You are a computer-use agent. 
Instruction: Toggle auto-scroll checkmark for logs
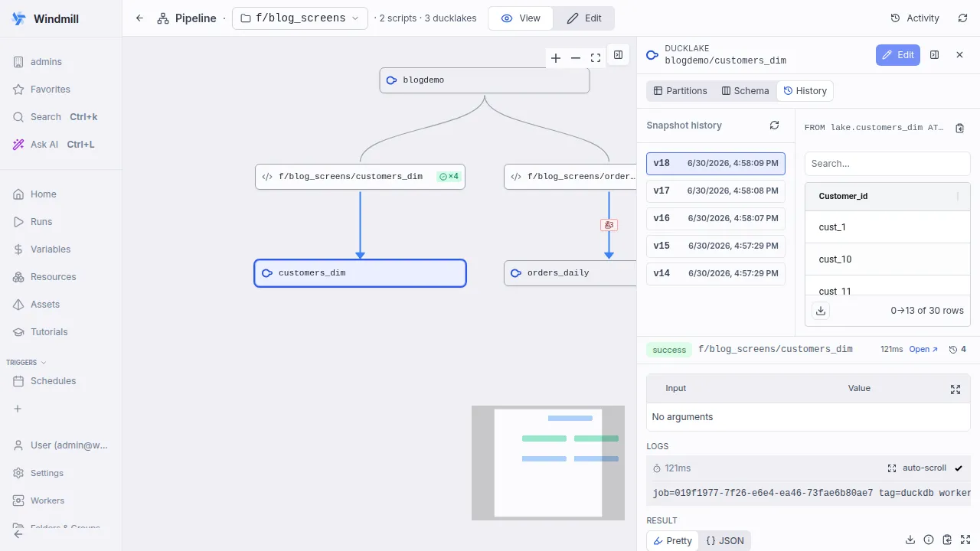959,468
